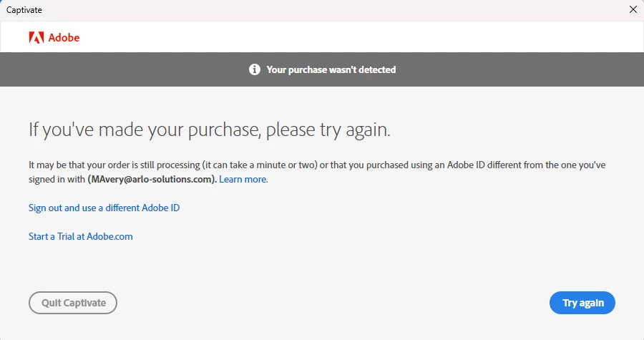Click the Quit Captivate button
Image resolution: width=644 pixels, height=340 pixels.
73,303
